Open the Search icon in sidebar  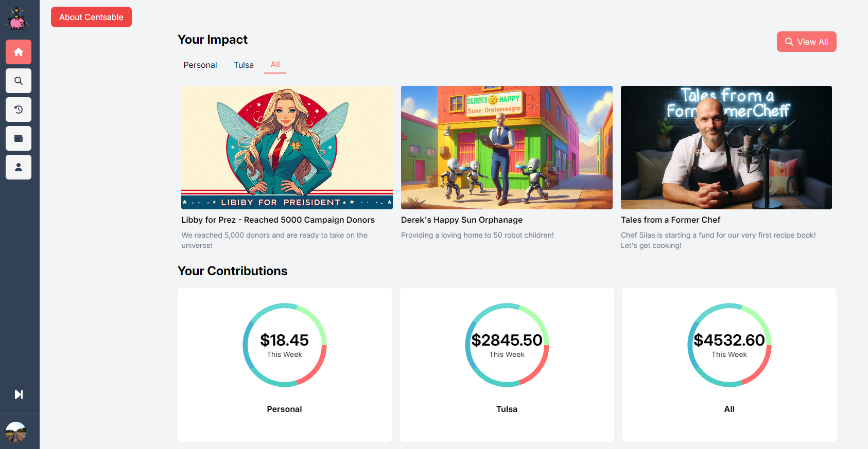tap(19, 81)
